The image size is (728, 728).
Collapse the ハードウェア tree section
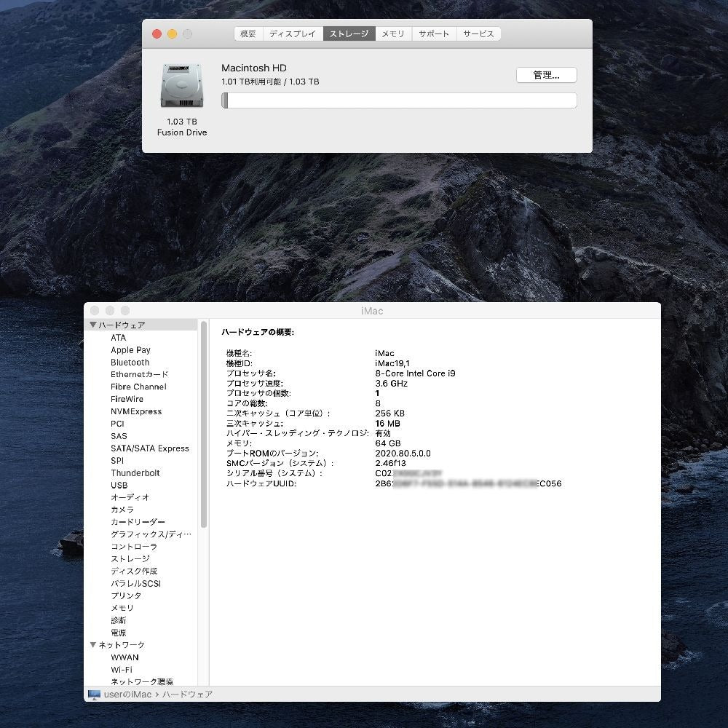(93, 325)
